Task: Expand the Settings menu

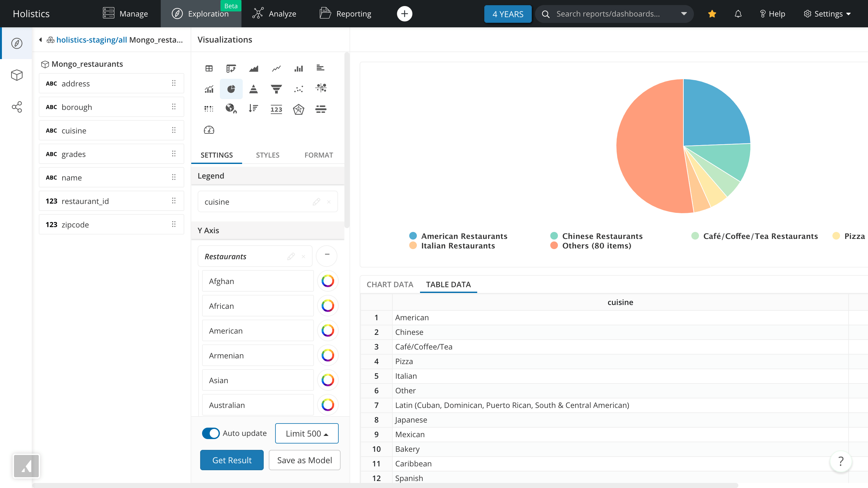Action: (827, 14)
